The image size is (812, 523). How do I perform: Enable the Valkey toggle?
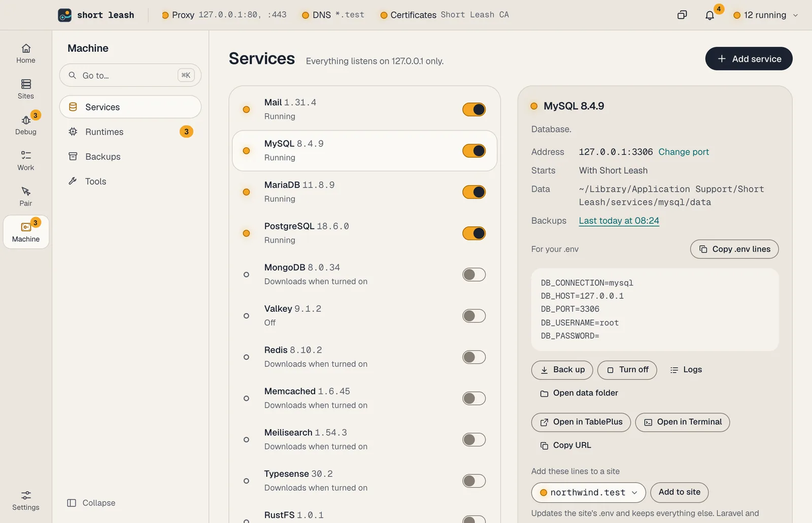pos(474,316)
